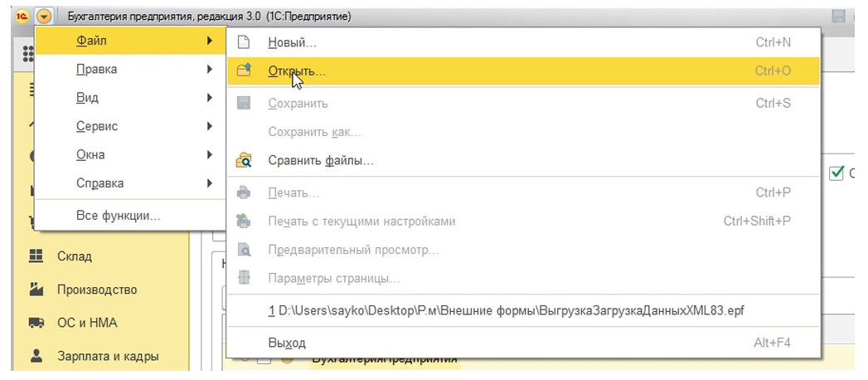The image size is (868, 380).
Task: Select Открыть... in the File submenu
Action: tap(523, 71)
